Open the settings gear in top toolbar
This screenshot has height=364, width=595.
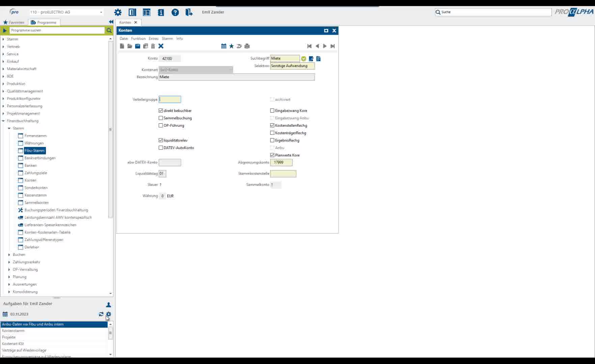[x=118, y=12]
